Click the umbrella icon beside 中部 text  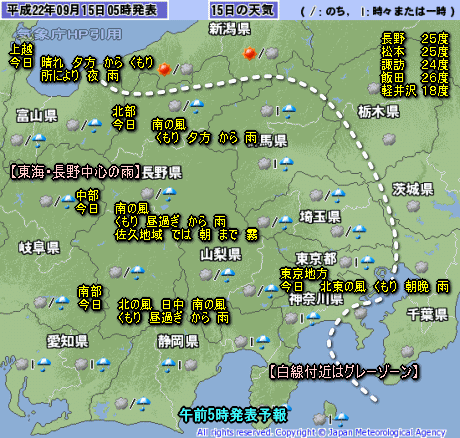pyautogui.click(x=68, y=201)
